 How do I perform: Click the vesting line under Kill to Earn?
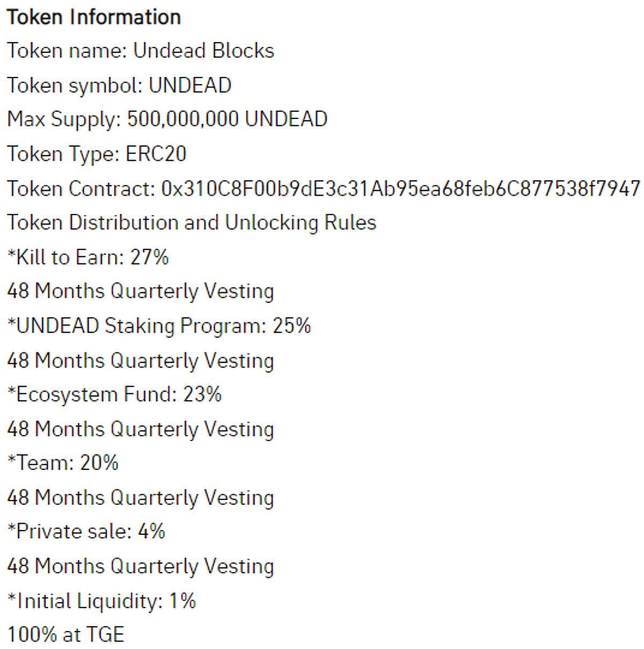(140, 291)
